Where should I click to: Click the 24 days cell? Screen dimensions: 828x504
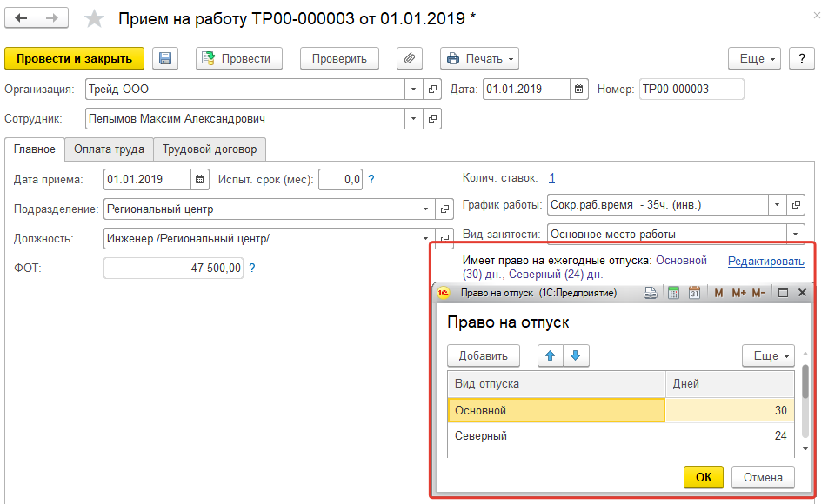point(730,436)
